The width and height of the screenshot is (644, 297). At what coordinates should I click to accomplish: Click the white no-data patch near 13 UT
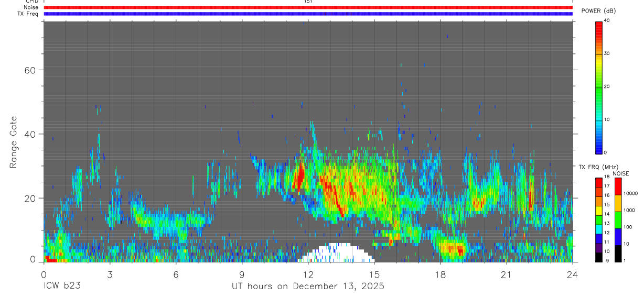(x=336, y=253)
